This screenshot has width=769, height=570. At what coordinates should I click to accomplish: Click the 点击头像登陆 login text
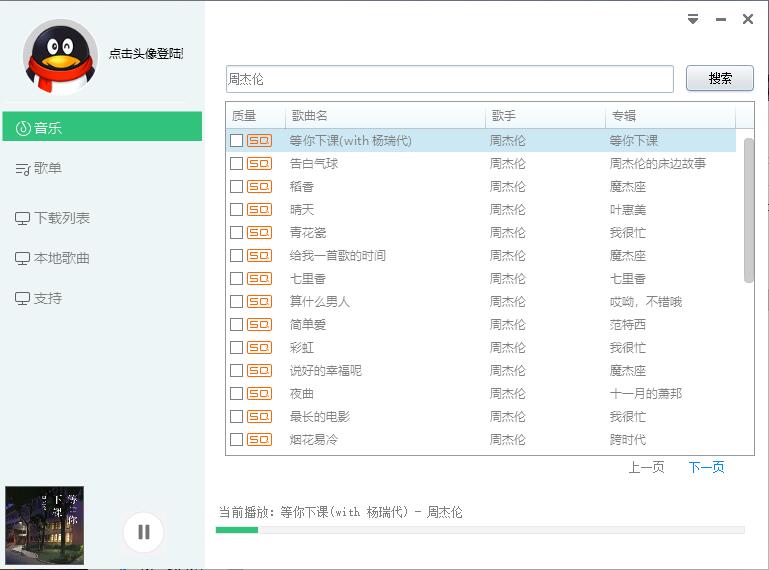[x=146, y=53]
